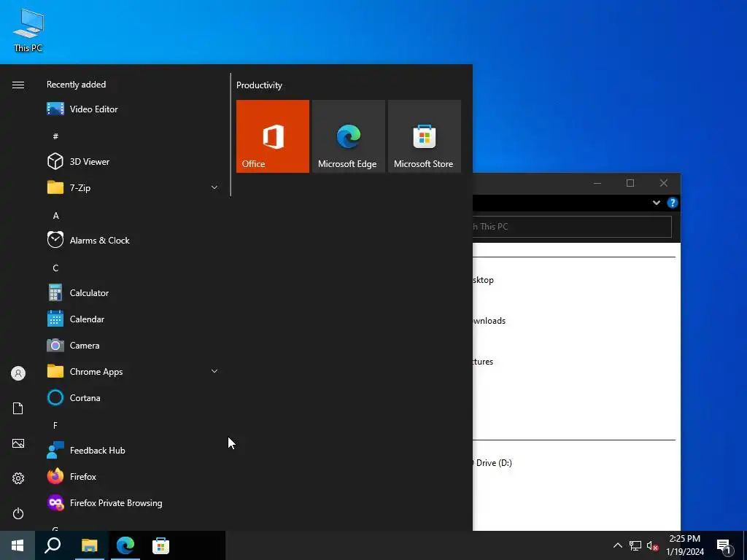747x560 pixels.
Task: Select Desktop folder in File Explorer
Action: coord(483,280)
